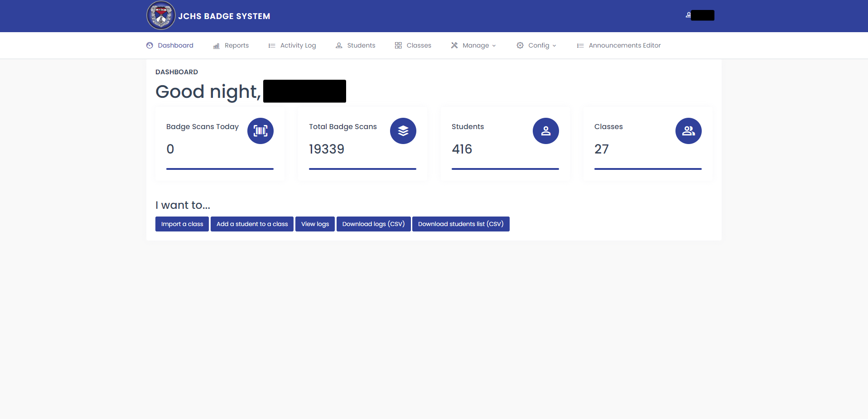Viewport: 868px width, 419px height.
Task: Go to the Students nav item
Action: click(361, 45)
